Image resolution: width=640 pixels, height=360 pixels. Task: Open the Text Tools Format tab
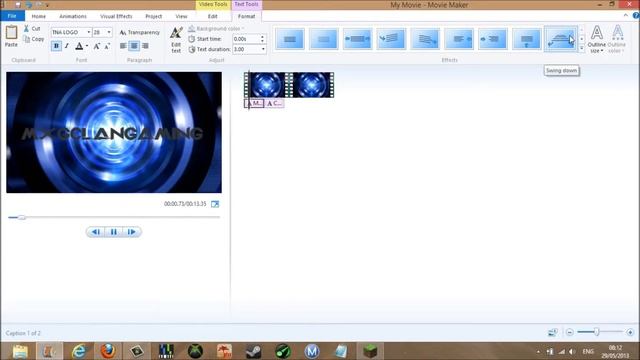[x=247, y=16]
